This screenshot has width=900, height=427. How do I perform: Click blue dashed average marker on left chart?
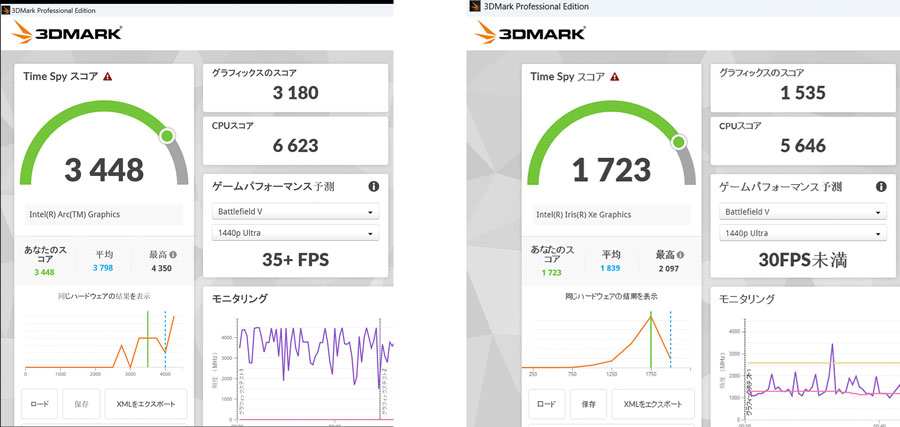pyautogui.click(x=165, y=339)
